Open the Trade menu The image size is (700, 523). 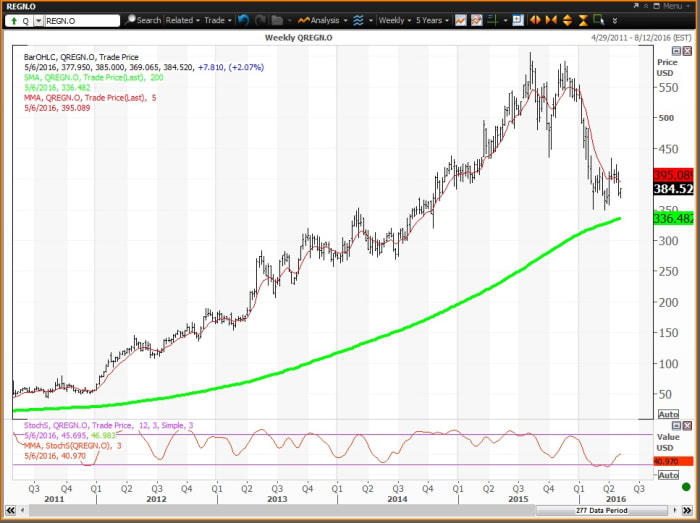(216, 20)
